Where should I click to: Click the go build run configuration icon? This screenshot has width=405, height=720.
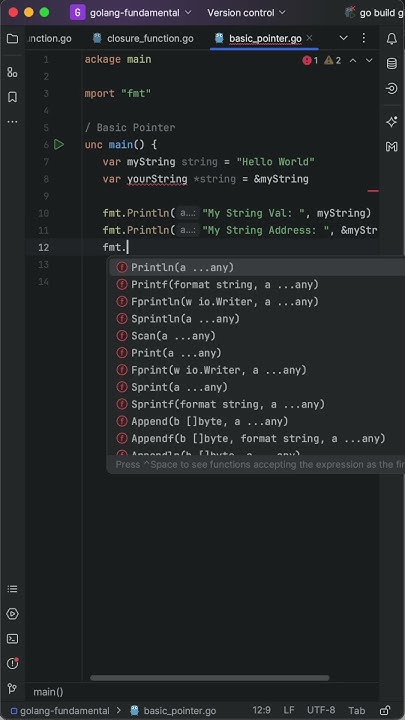[x=350, y=12]
